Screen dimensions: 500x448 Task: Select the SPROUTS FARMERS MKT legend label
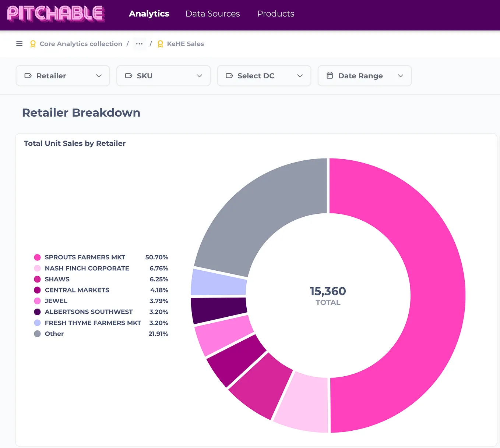(85, 257)
